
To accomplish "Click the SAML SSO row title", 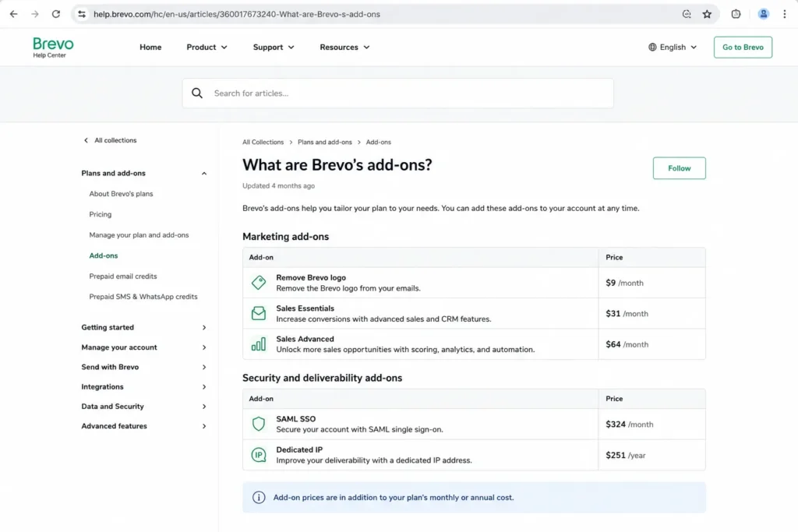I will point(295,419).
